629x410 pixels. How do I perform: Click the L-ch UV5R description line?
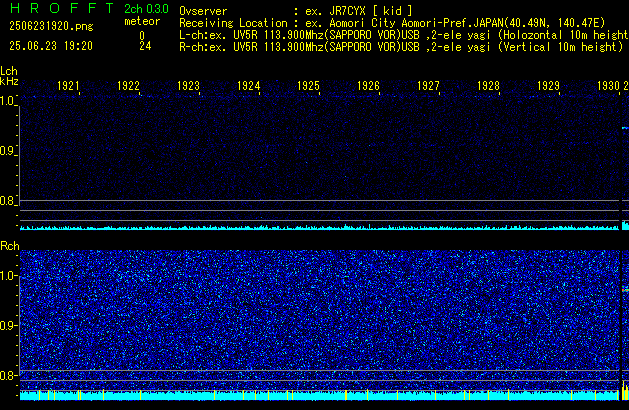pos(404,35)
